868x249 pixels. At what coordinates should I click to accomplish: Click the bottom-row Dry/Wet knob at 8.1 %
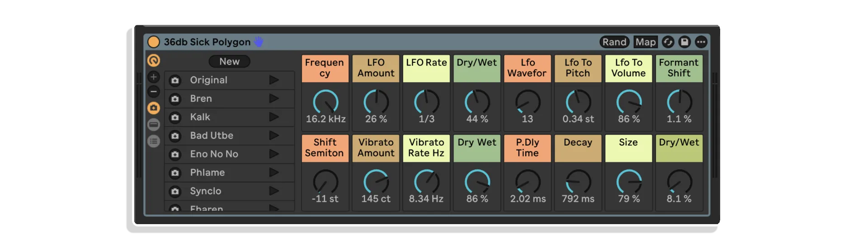[679, 182]
